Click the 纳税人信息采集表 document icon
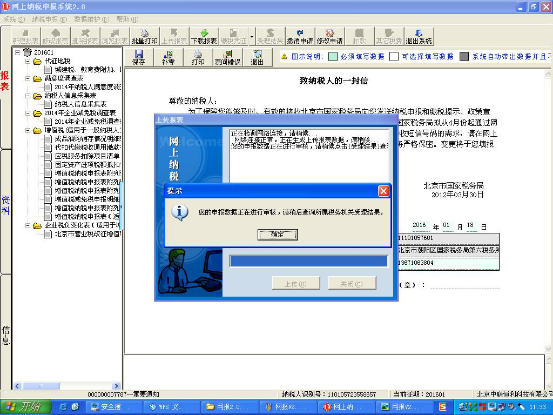The width and height of the screenshot is (553, 415). [x=48, y=104]
